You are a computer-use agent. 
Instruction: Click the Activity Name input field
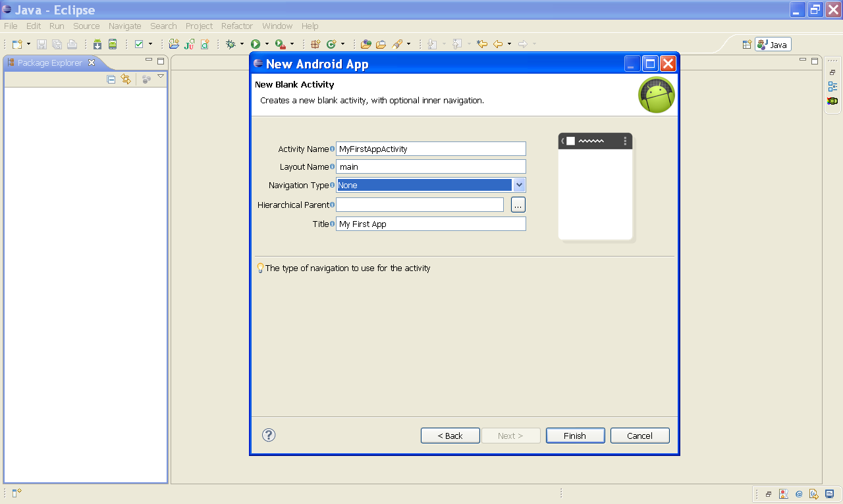point(431,149)
